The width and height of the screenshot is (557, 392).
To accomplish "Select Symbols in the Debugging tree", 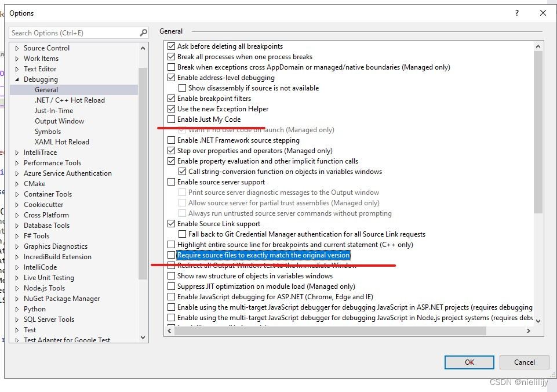I will tap(48, 131).
